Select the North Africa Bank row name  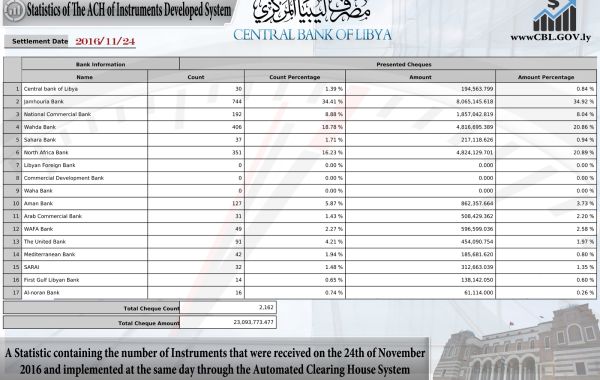tap(46, 152)
